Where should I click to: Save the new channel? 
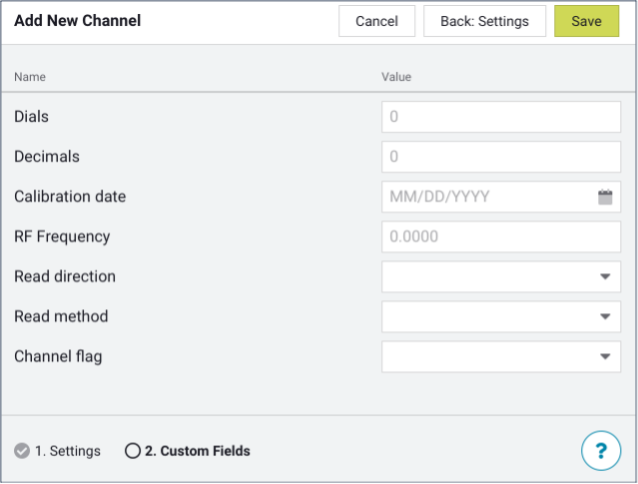pos(586,21)
